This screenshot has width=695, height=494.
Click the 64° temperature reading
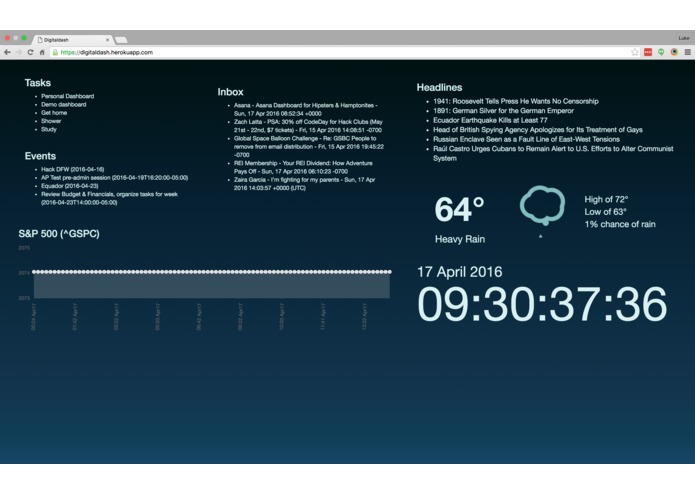(x=459, y=209)
